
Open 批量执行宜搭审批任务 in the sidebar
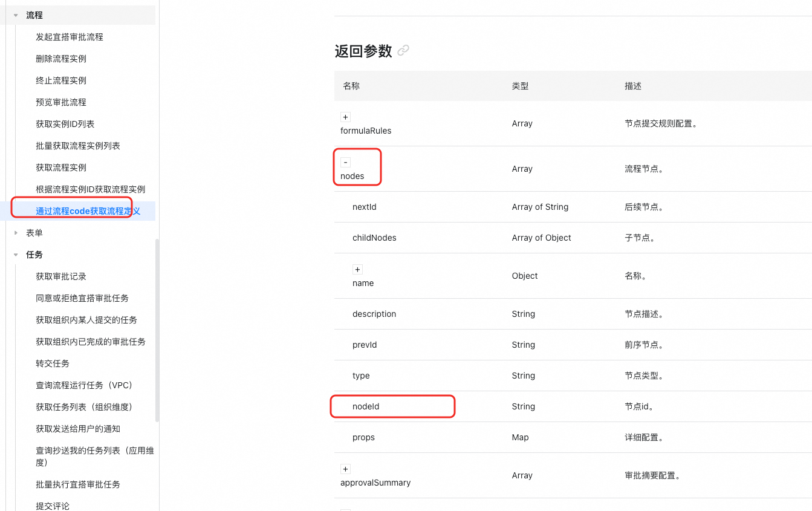(x=78, y=484)
